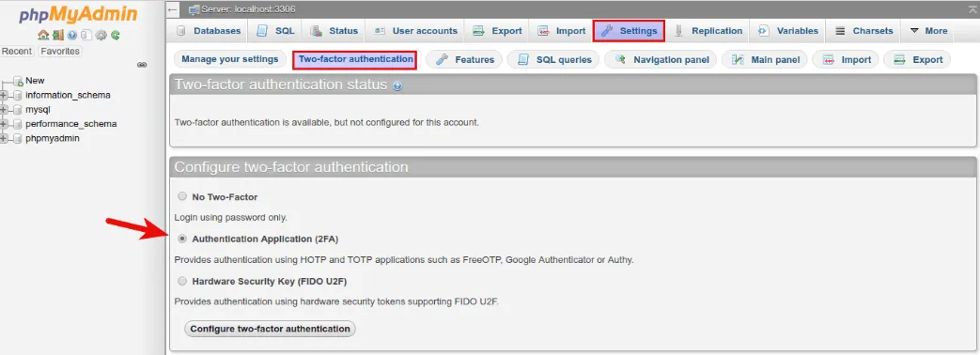This screenshot has height=355, width=980.
Task: Open phpMyAdmin documentation blue help icon
Action: [71, 36]
